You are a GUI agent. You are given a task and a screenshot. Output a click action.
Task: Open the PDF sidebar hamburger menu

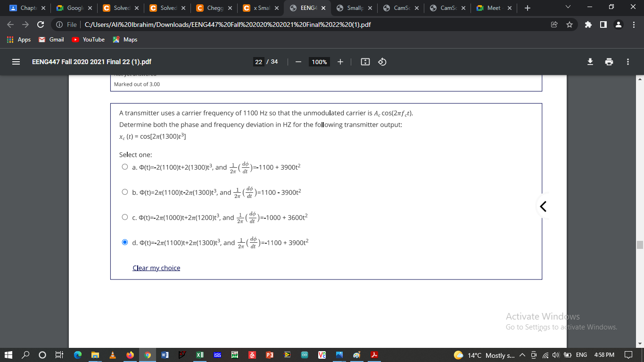[x=16, y=62]
